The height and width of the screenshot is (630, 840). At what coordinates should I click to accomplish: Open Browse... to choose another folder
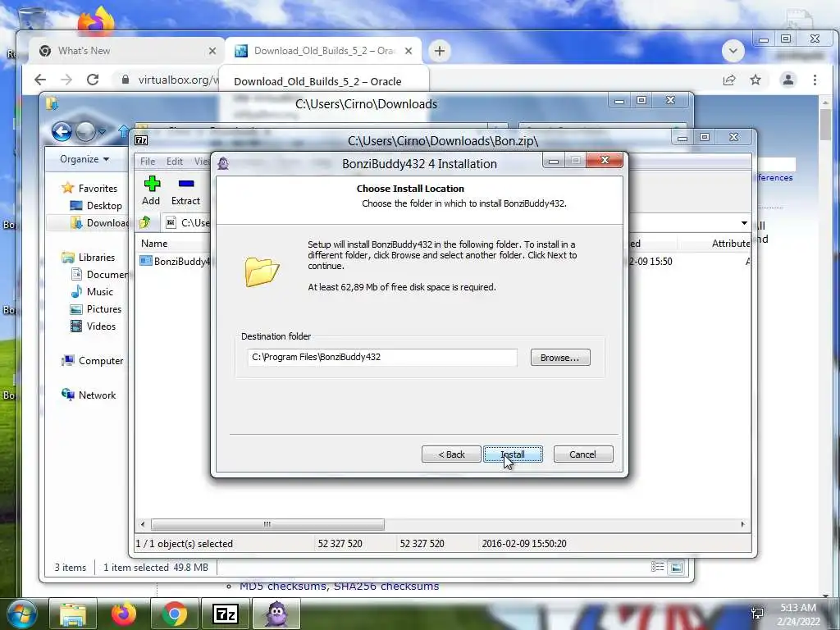[559, 358]
